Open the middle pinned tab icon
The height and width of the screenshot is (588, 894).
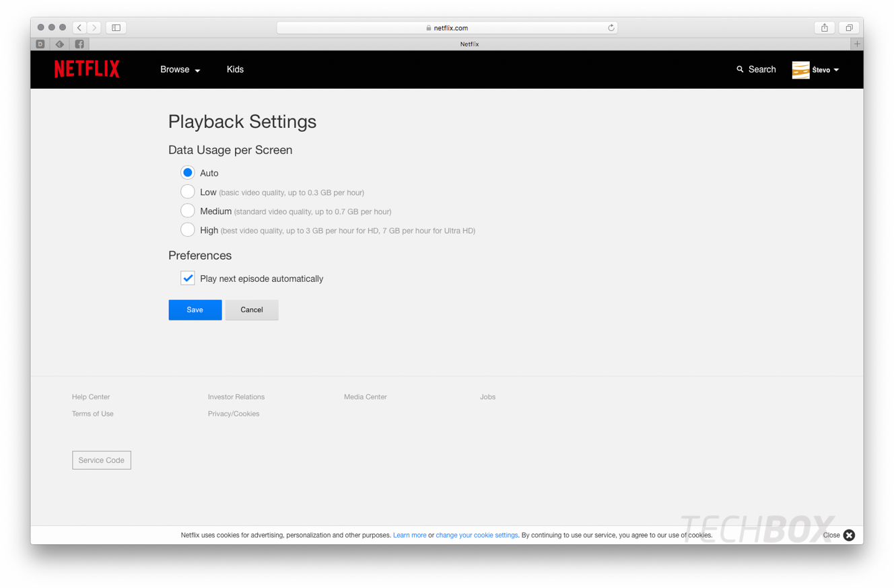[60, 44]
